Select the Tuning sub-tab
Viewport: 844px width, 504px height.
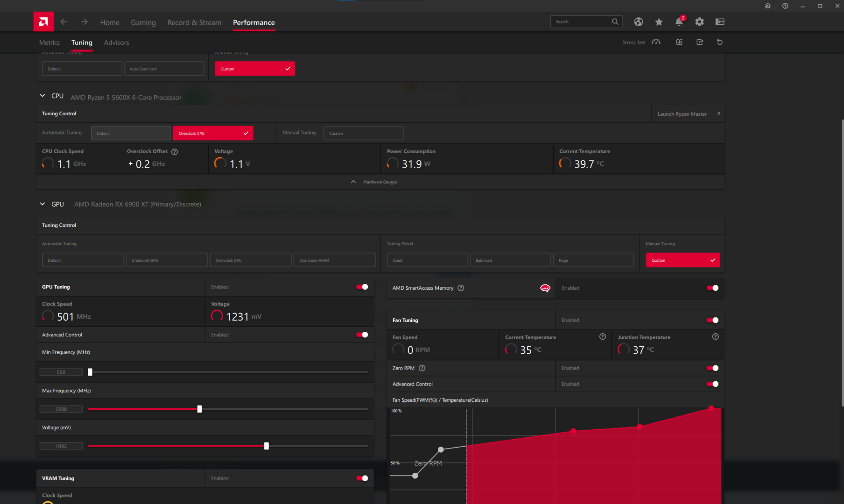tap(82, 42)
